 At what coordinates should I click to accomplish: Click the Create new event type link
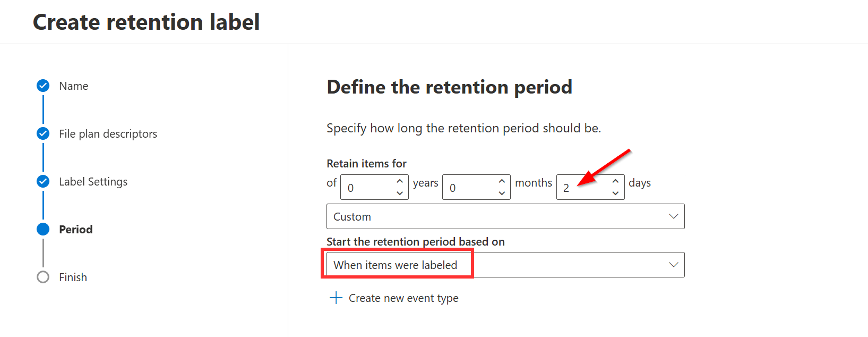point(403,298)
